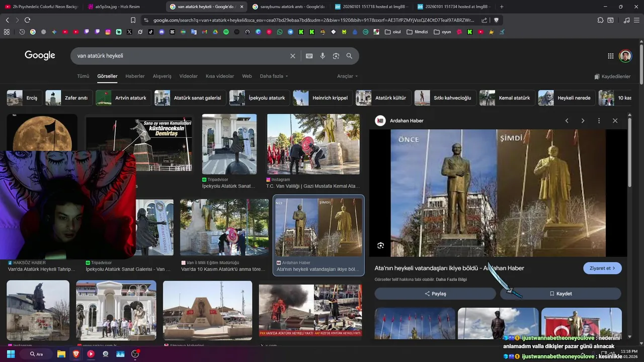Clear the search box text
The height and width of the screenshot is (362, 644).
point(293,56)
